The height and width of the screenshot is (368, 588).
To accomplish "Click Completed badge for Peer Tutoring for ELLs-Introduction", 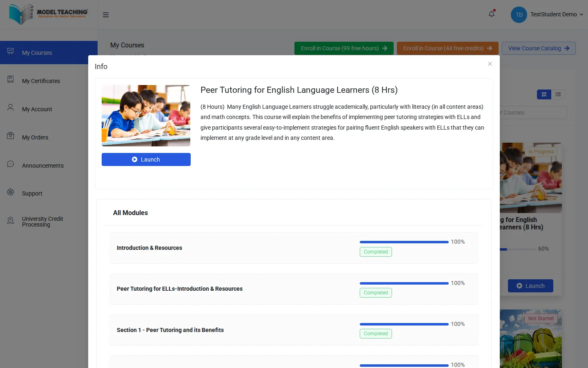I will (376, 293).
